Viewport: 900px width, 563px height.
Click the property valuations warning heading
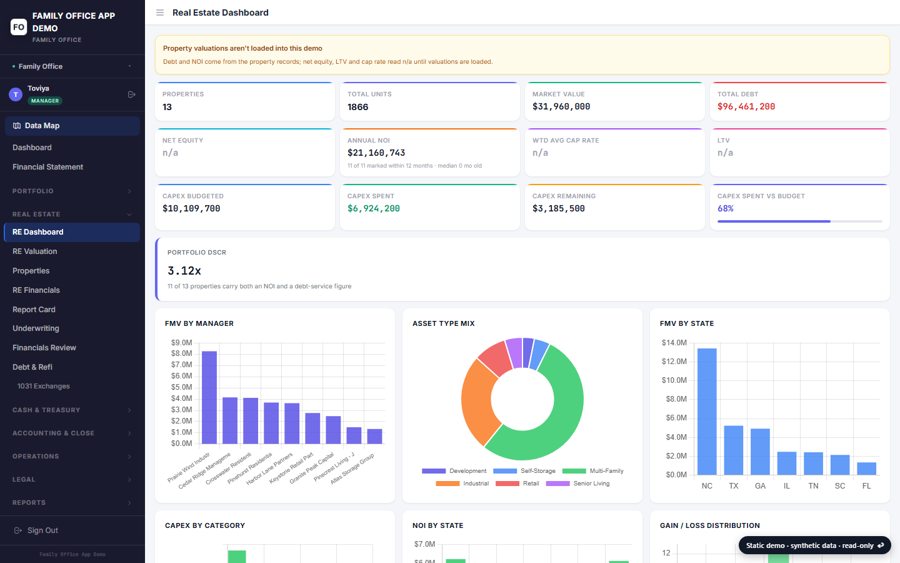(242, 49)
